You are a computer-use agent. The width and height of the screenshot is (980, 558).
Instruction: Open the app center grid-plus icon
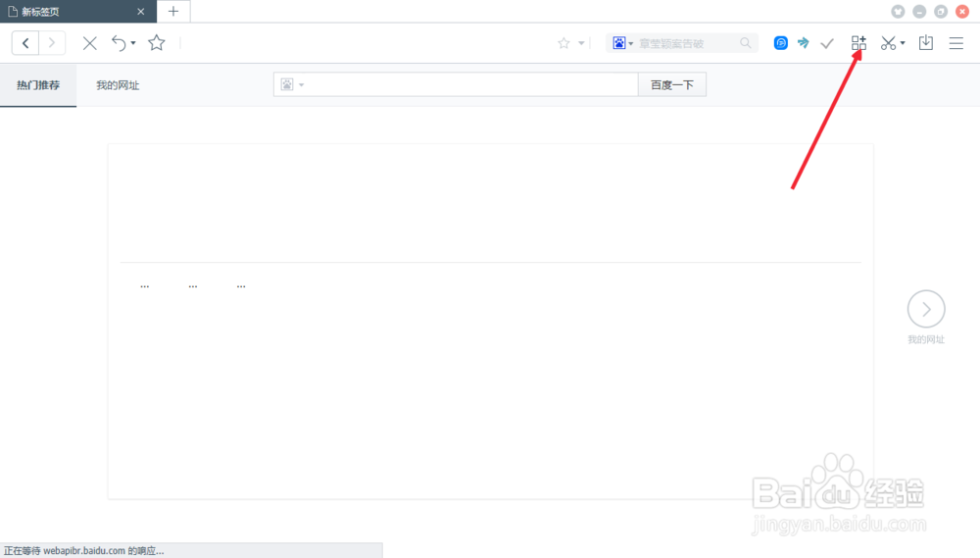(858, 42)
